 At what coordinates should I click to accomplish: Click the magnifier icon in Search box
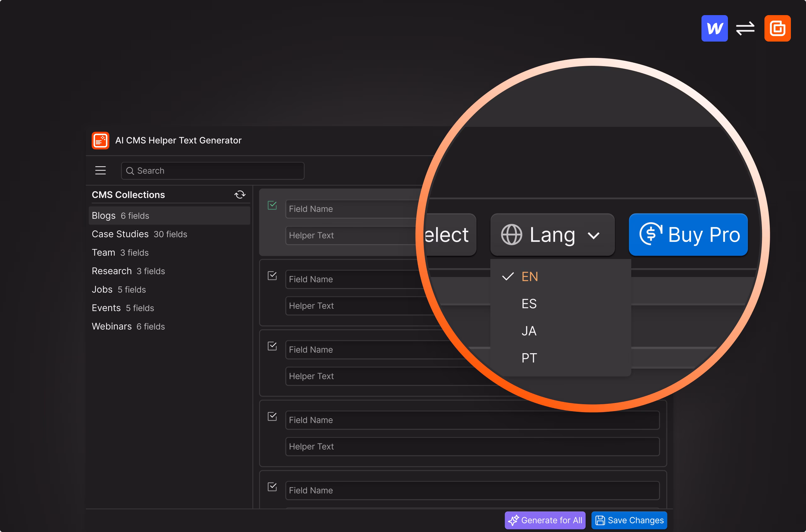click(x=130, y=171)
